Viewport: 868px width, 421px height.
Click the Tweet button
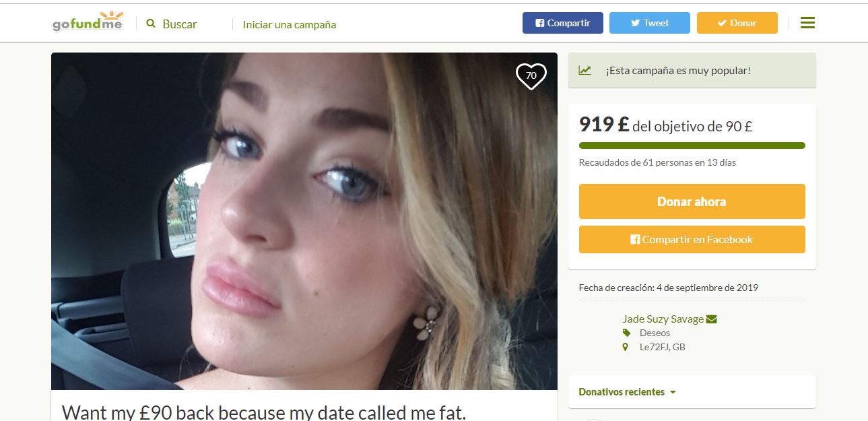point(650,23)
